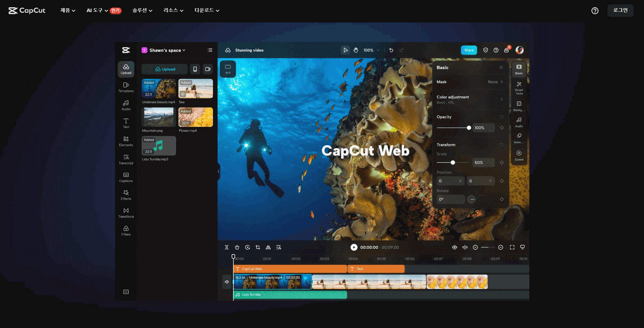Viewport: 644px width, 328px height.
Task: Toggle fullscreen preview icon
Action: coord(512,247)
